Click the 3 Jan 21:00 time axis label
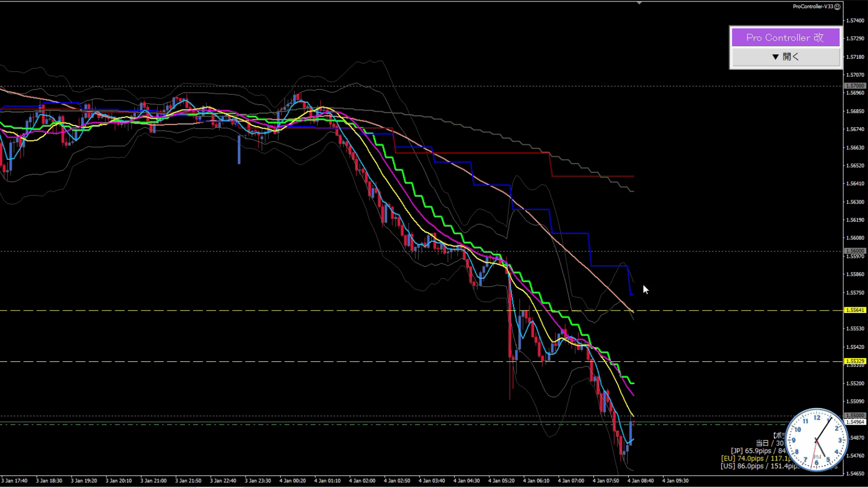Viewport: 868px width, 488px height. pyautogui.click(x=153, y=481)
